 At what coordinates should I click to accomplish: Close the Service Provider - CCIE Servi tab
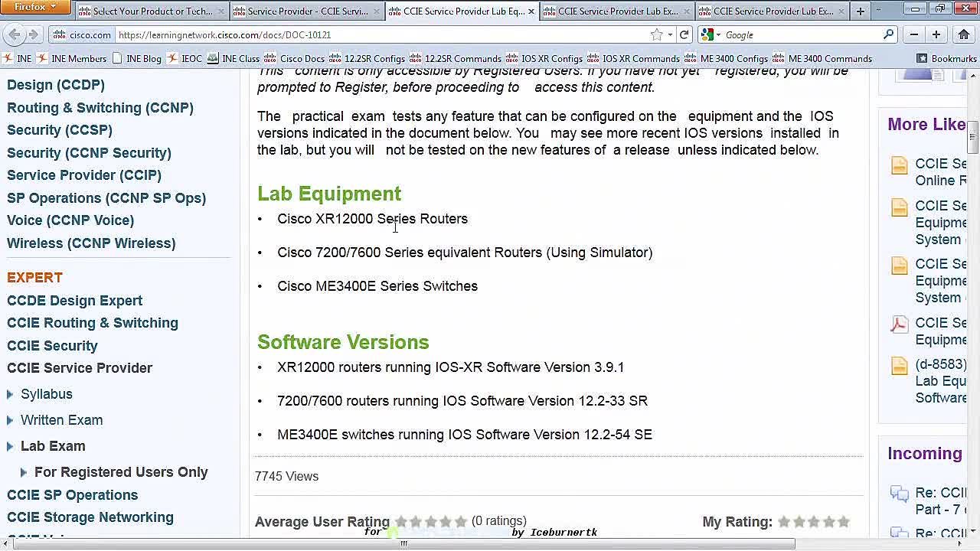pos(376,11)
